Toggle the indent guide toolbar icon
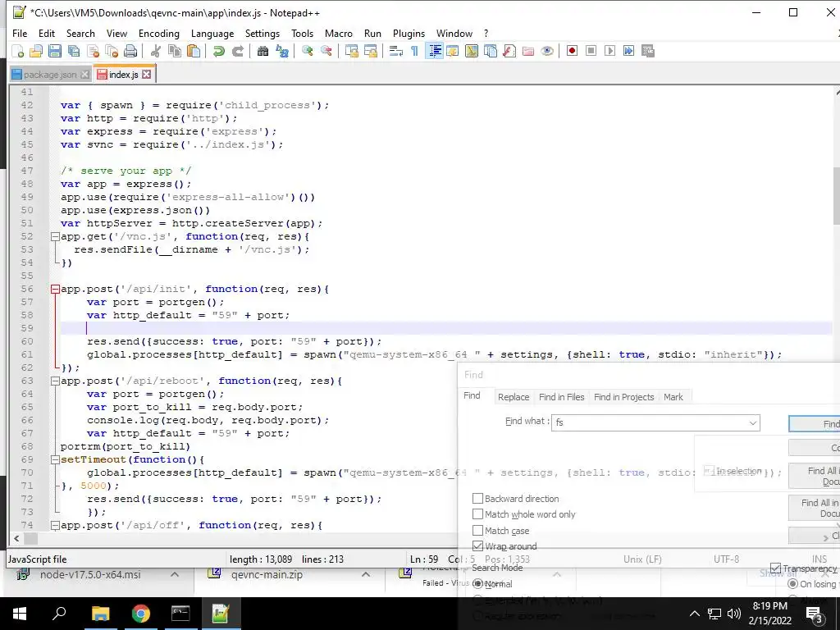Image resolution: width=840 pixels, height=630 pixels. (435, 51)
